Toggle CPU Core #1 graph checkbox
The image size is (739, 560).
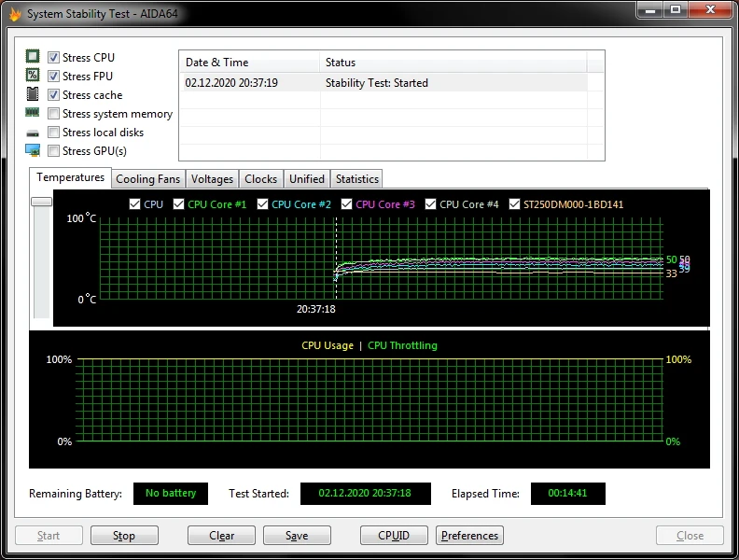coord(178,204)
